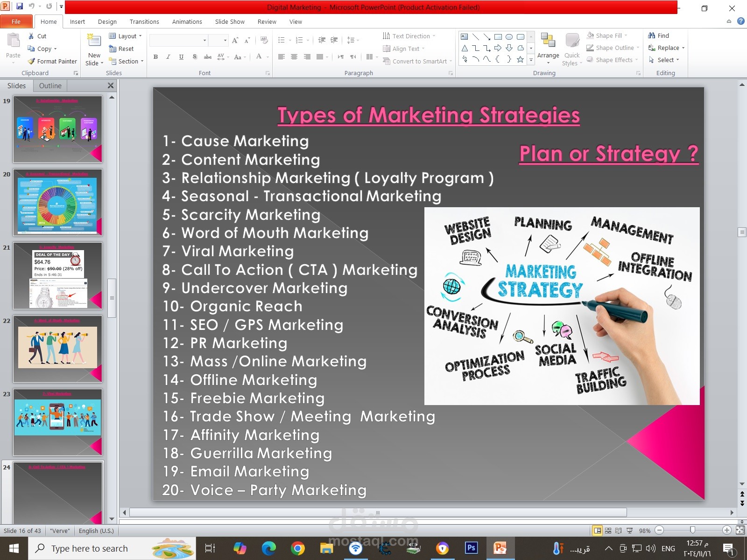Click the Cut scissors icon
The image size is (747, 560).
pos(31,36)
